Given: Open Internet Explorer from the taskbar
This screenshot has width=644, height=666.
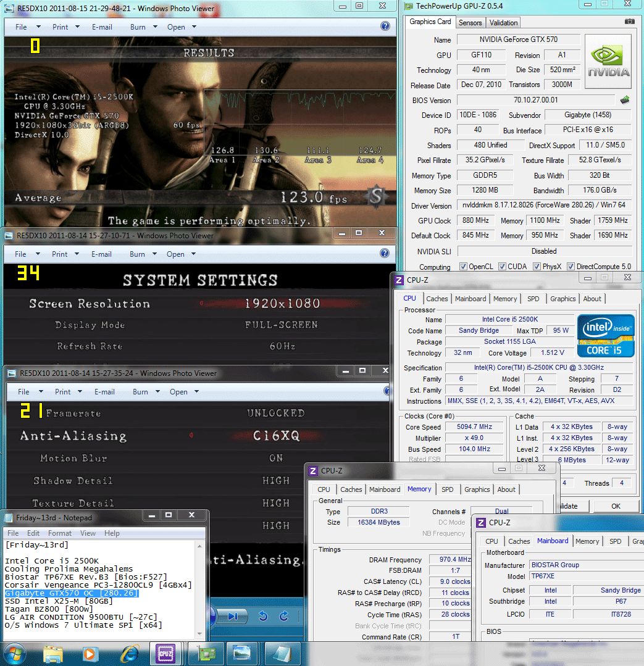Looking at the screenshot, I should coord(129,654).
